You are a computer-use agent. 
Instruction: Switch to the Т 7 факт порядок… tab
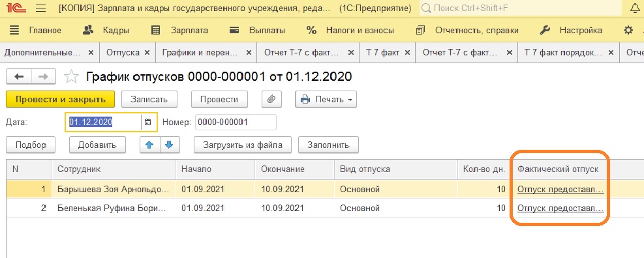[563, 53]
